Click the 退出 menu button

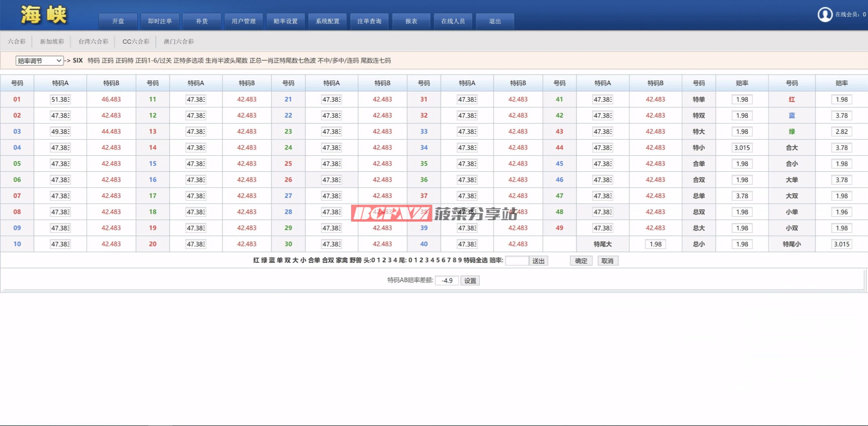495,21
